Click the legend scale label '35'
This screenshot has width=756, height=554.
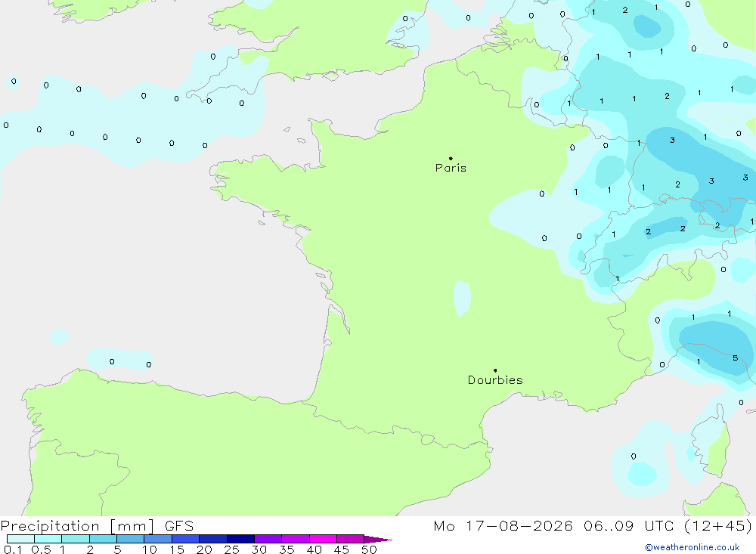pos(287,549)
